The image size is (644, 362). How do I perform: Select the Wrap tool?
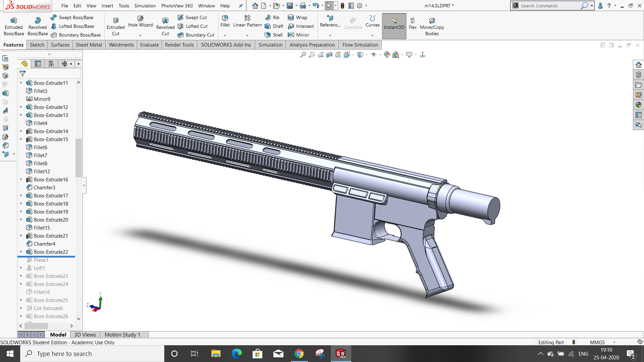[298, 17]
